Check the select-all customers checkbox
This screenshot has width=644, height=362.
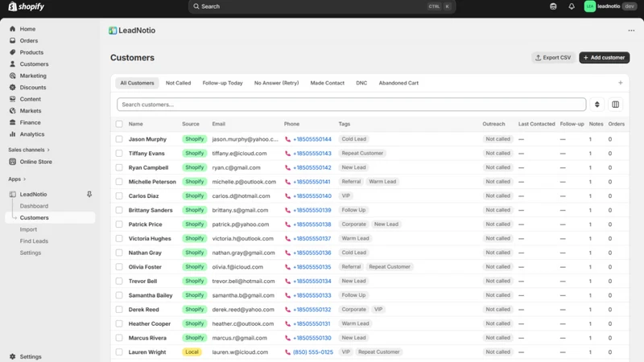tap(119, 124)
